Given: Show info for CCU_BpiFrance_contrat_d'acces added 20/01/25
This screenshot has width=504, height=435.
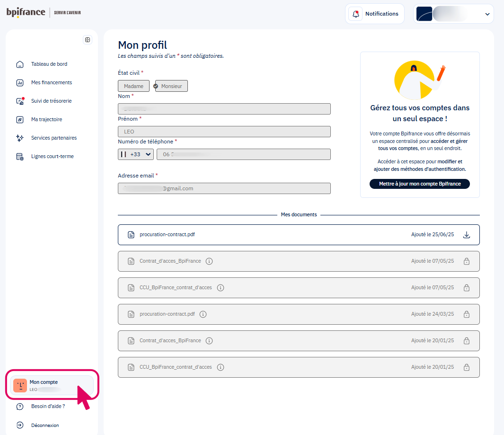Looking at the screenshot, I should (221, 367).
